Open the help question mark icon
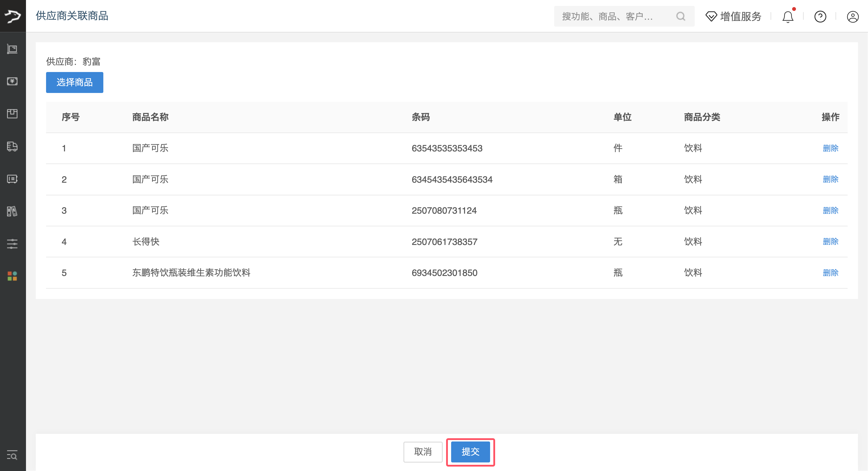 pyautogui.click(x=820, y=16)
